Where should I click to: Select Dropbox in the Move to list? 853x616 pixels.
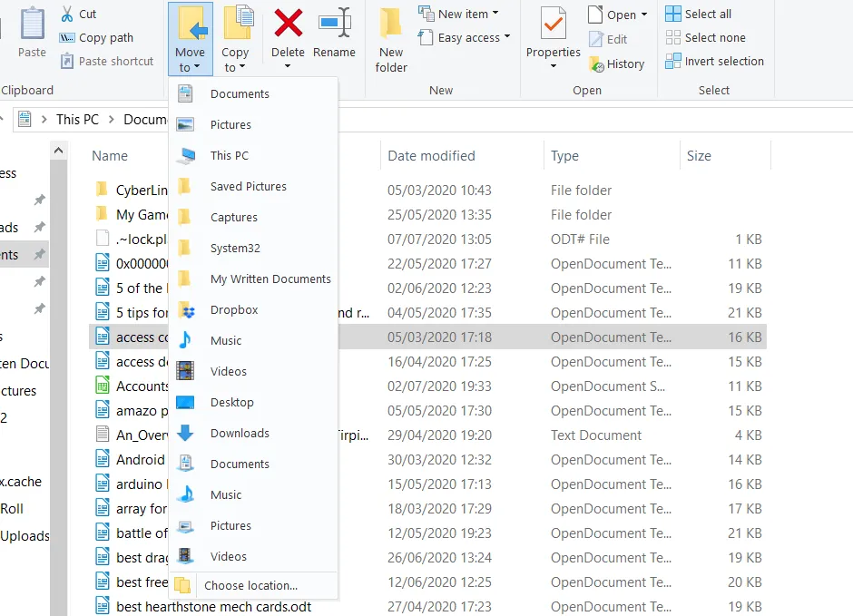(234, 310)
